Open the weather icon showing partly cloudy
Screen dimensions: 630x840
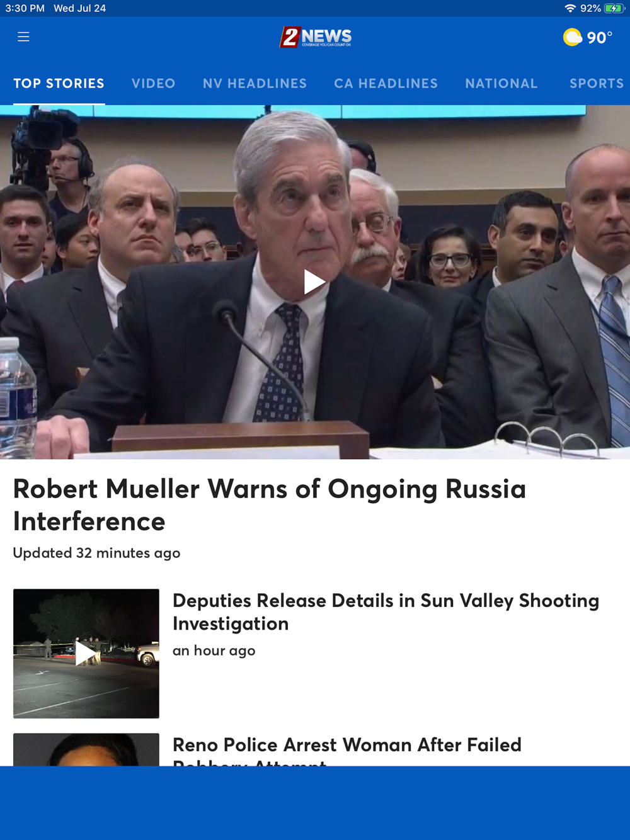tap(572, 37)
